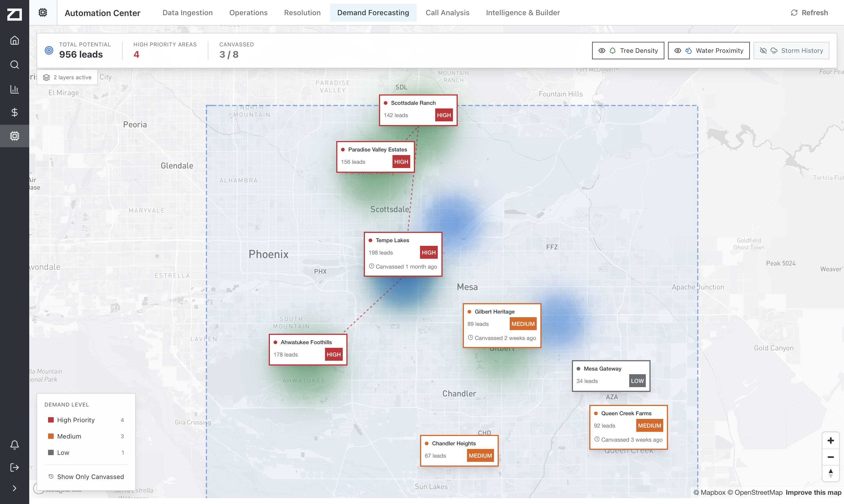Click the Automation bug icon in the sidebar

[15, 136]
